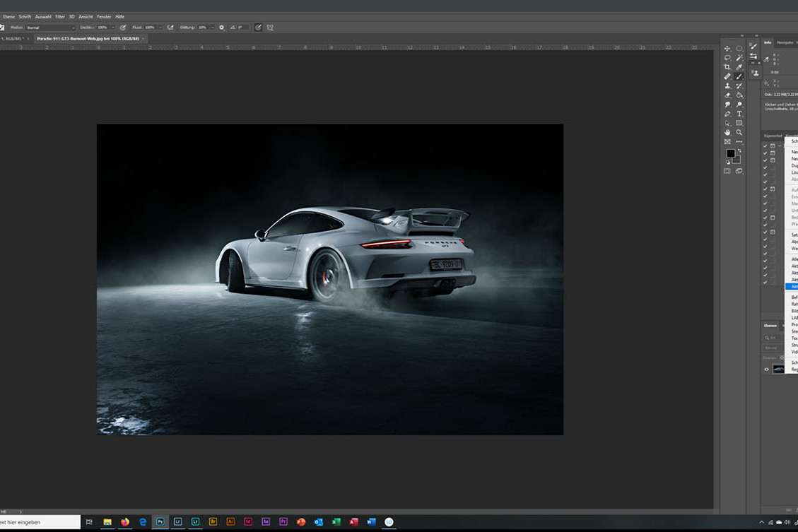Select the Eyedropper tool in the toolbox
The image size is (798, 532).
tap(739, 67)
